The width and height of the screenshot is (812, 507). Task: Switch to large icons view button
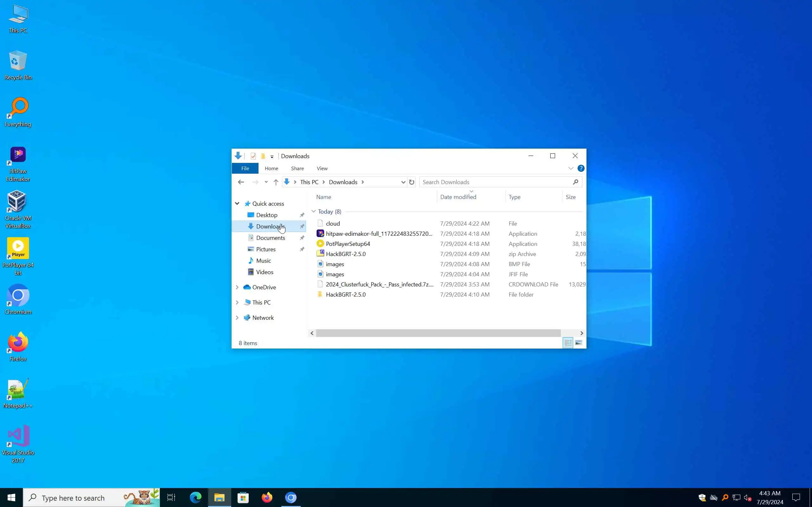point(579,343)
